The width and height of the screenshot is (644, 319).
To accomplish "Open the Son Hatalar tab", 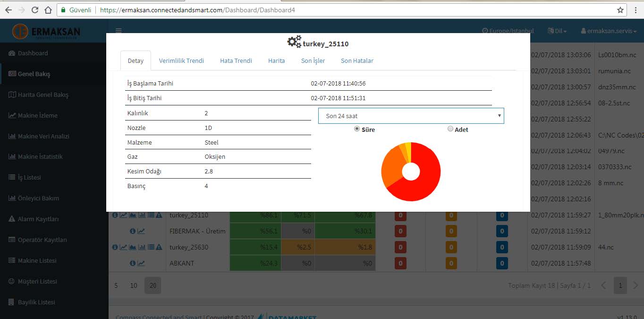I will pyautogui.click(x=357, y=60).
